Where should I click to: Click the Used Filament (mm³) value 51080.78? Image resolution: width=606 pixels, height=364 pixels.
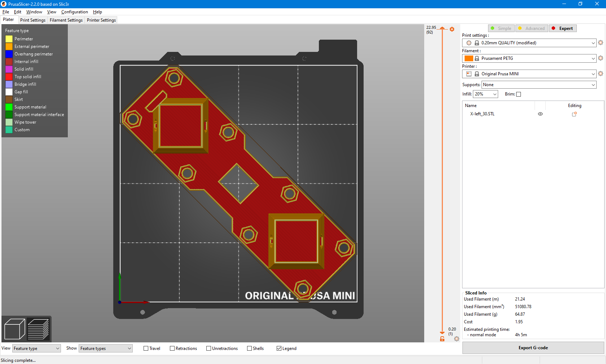[x=523, y=307]
